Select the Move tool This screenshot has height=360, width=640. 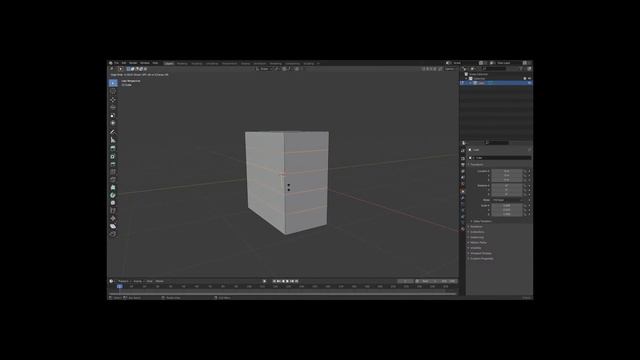[113, 100]
